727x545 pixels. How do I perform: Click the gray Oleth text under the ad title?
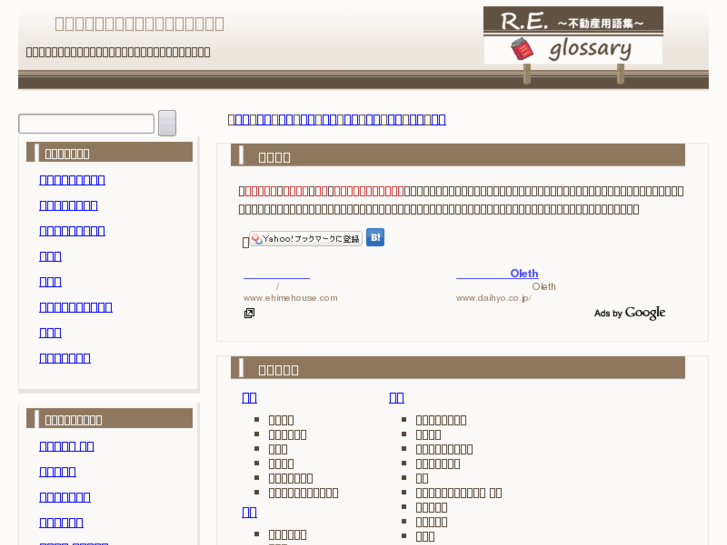543,287
